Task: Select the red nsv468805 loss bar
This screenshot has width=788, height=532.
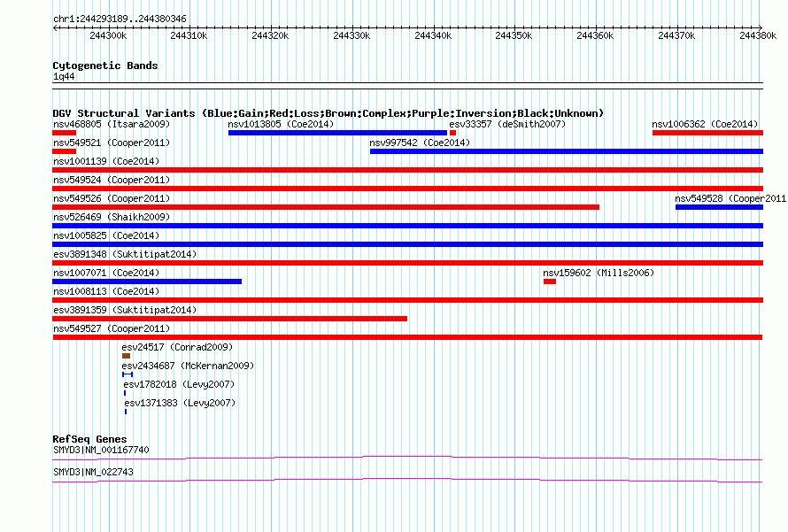Action: tap(65, 133)
